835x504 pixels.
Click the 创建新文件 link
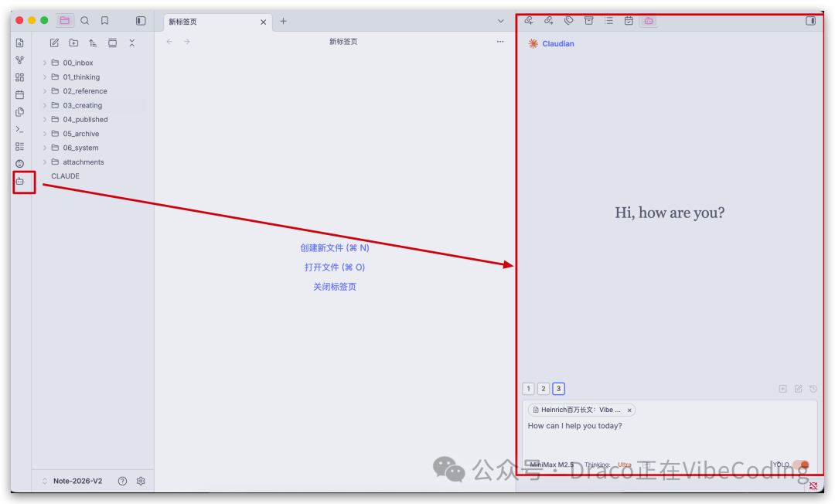pyautogui.click(x=335, y=247)
